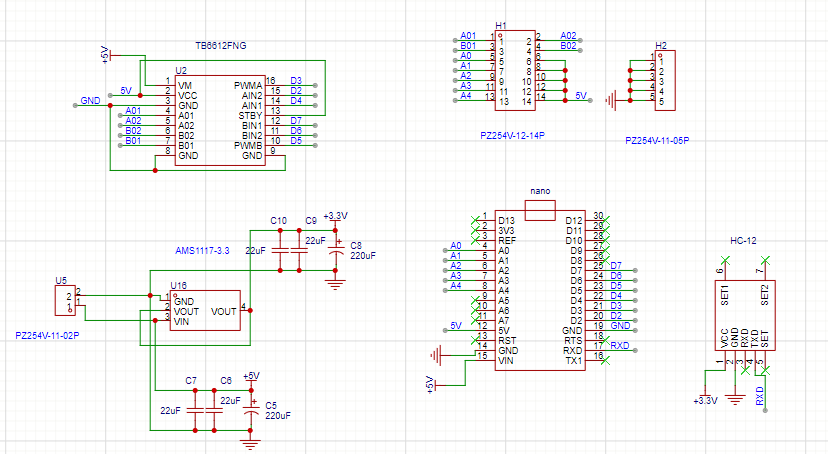The image size is (828, 454).
Task: Click the nano module component body
Action: tap(540, 290)
